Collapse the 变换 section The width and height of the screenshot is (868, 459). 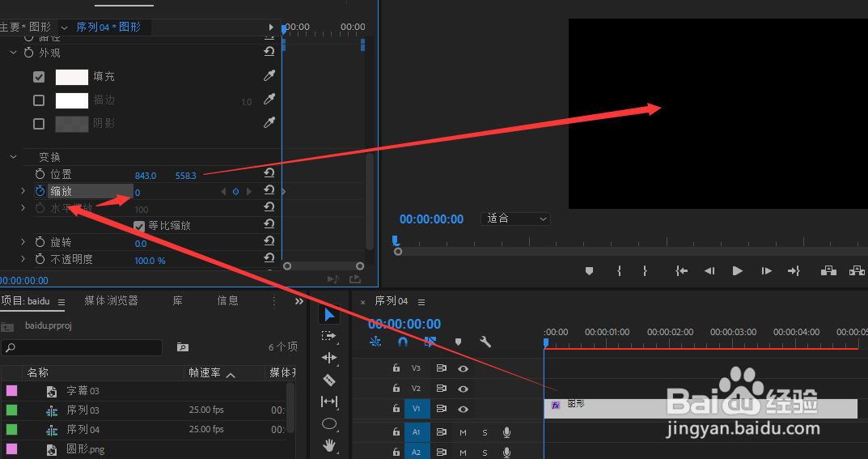(13, 157)
